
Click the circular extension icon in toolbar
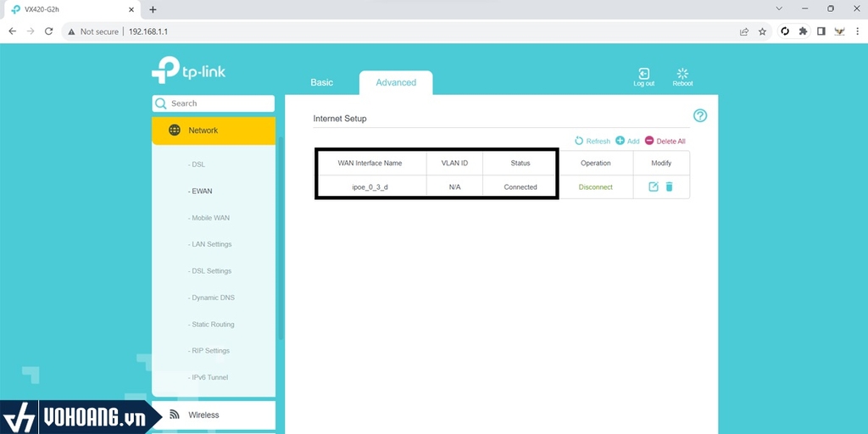coord(785,31)
